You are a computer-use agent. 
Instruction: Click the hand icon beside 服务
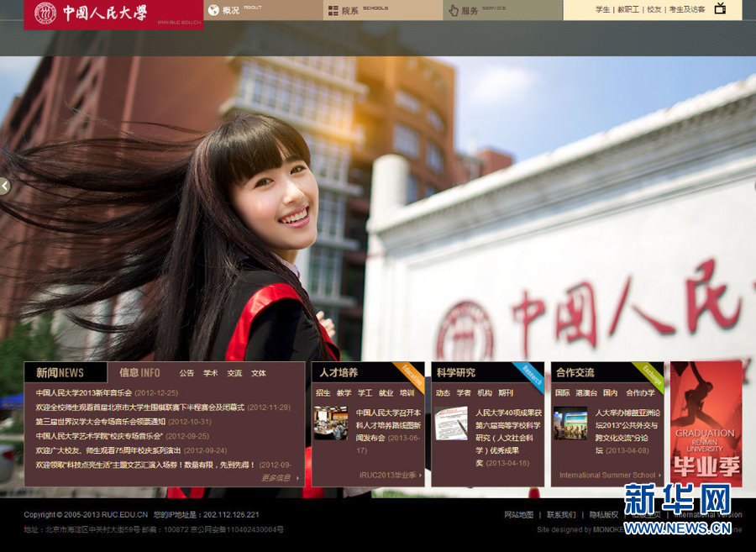tap(454, 10)
